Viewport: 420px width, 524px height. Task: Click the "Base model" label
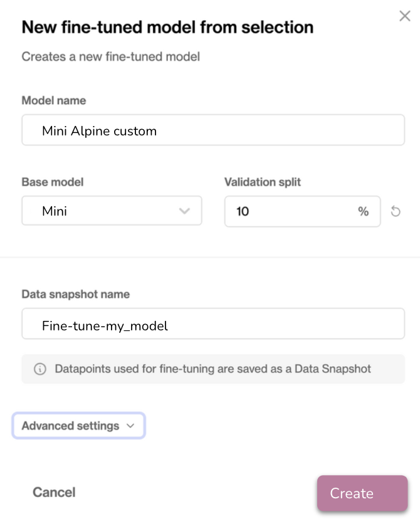point(53,182)
